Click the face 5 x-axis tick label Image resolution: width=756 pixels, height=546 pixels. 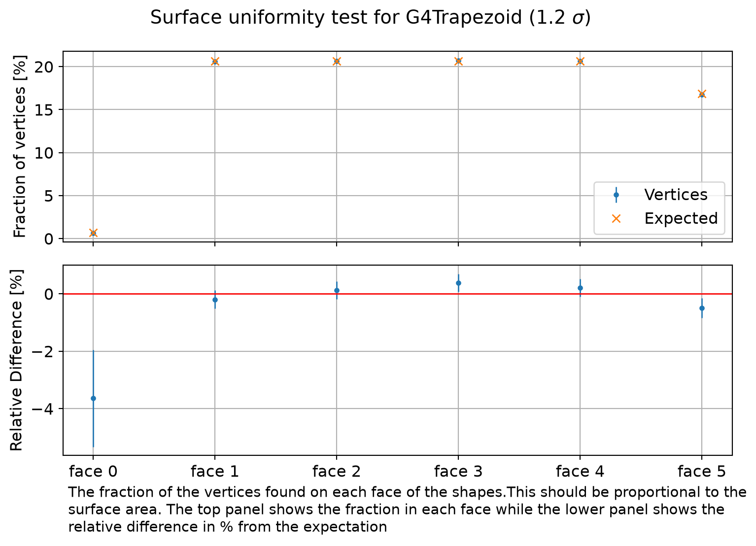[x=702, y=472]
